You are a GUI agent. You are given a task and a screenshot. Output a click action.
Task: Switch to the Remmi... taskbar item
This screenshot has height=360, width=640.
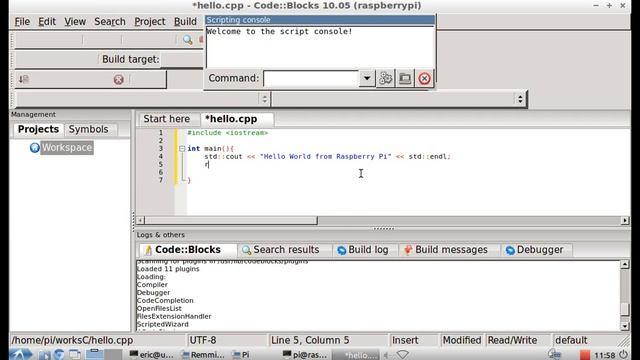203,355
